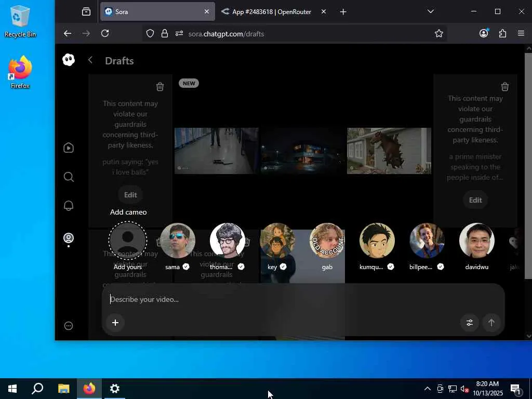
Task: Select the billpee... cameo avatar
Action: coord(427,241)
